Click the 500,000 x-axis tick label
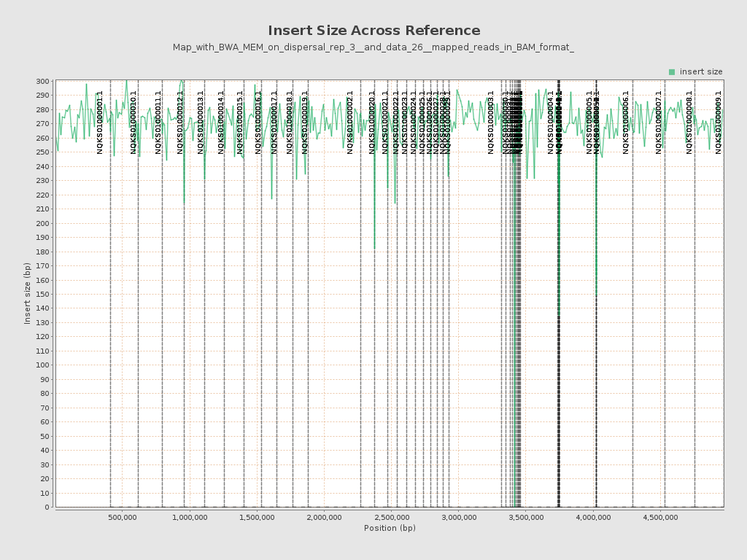Image resolution: width=747 pixels, height=560 pixels. [x=122, y=518]
